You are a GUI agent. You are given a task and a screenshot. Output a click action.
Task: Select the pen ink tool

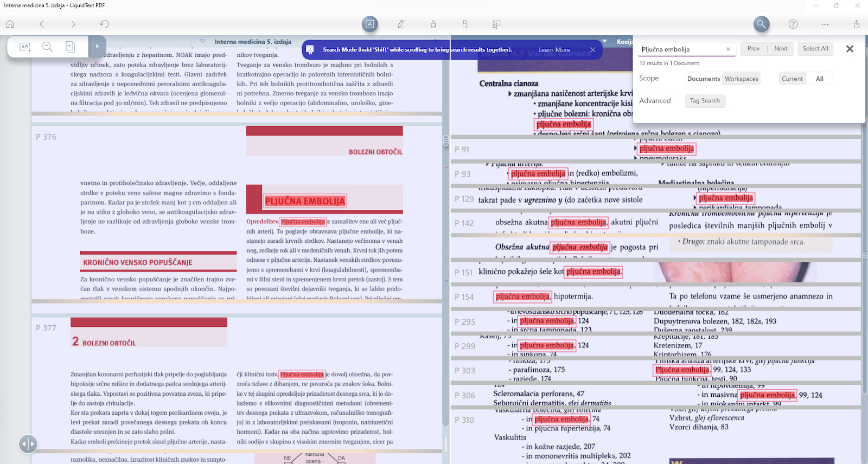pos(401,24)
